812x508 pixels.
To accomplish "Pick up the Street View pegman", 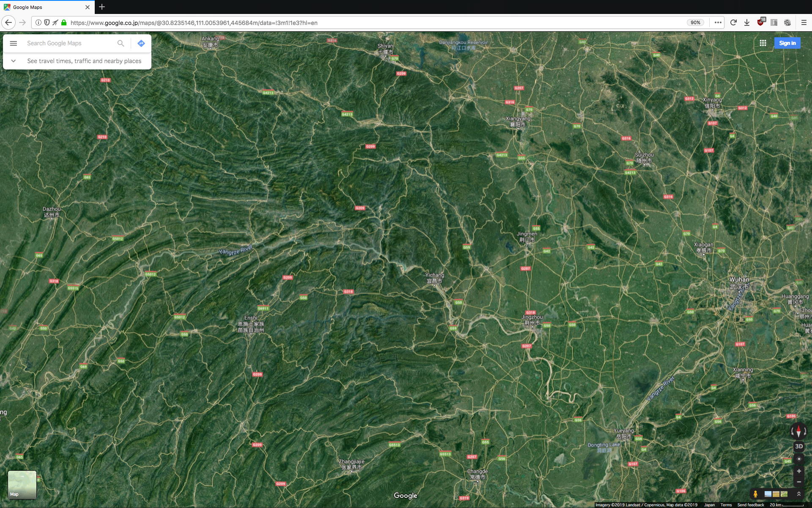I will (755, 494).
